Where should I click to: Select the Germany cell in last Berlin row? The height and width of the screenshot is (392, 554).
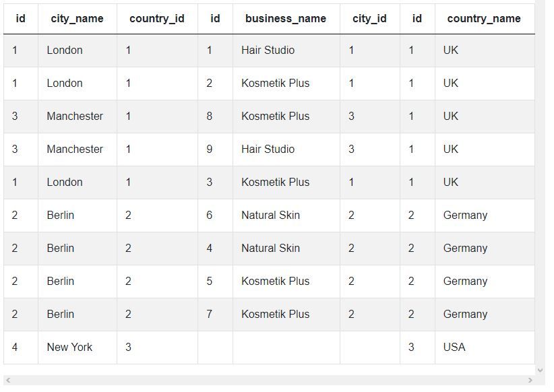465,315
